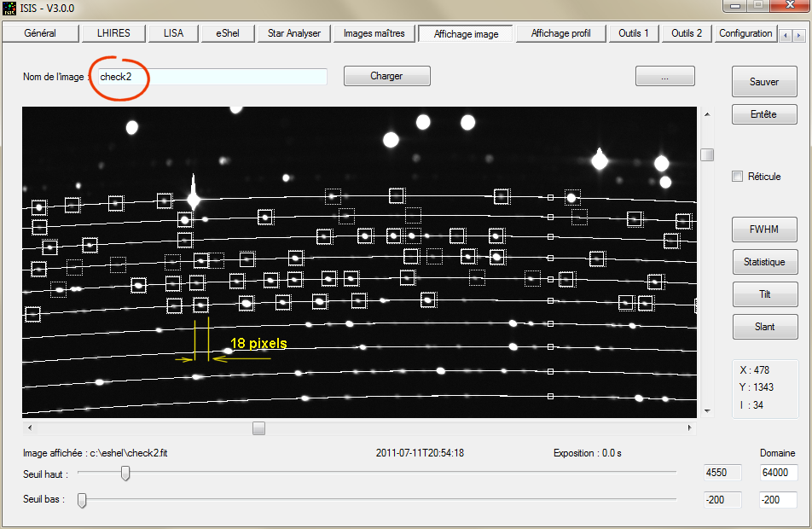Open the file browser with the '...' button
This screenshot has width=812, height=529.
tap(664, 76)
